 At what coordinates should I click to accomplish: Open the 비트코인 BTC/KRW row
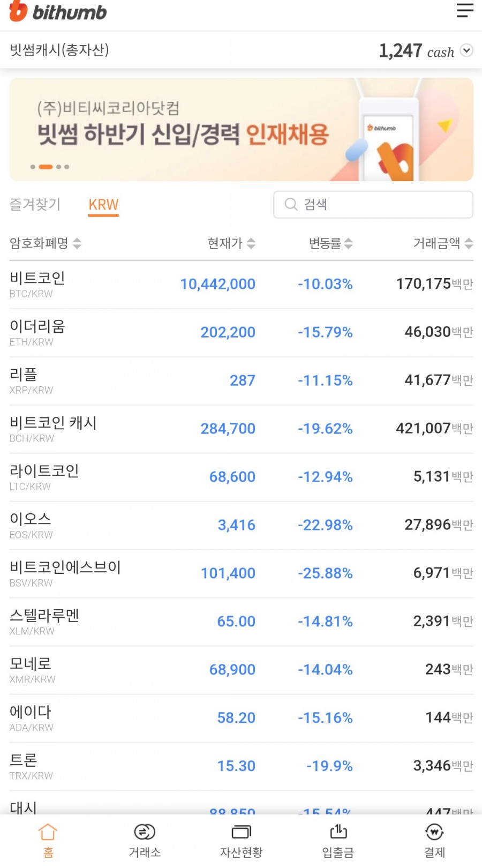click(x=241, y=284)
